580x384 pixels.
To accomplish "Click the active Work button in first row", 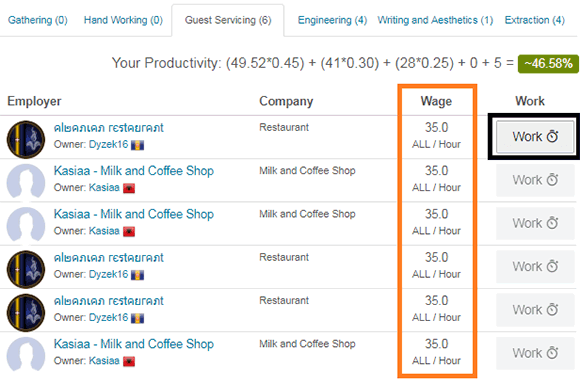I will tap(535, 137).
